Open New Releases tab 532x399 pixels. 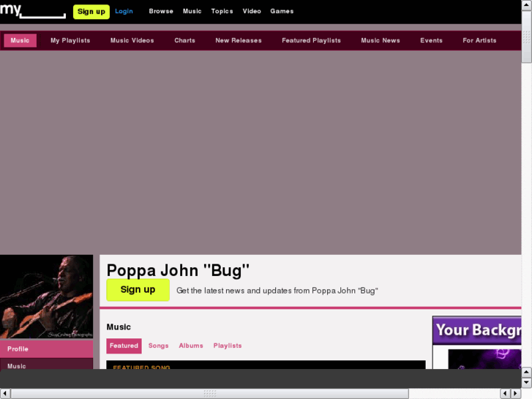coord(238,40)
